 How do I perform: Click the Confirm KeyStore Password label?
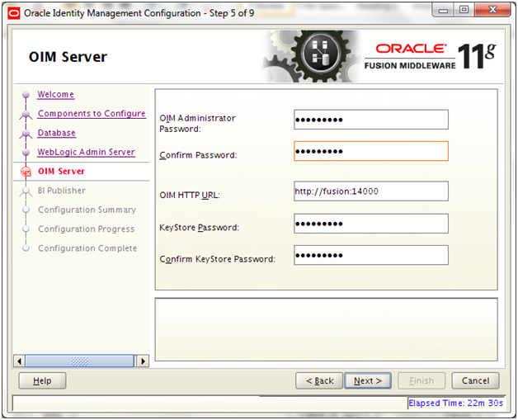click(x=218, y=259)
